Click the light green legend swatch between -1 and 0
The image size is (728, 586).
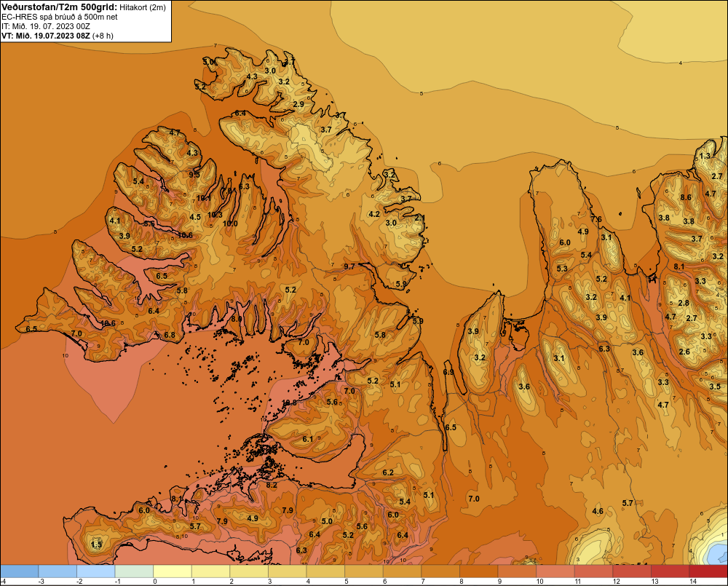pyautogui.click(x=134, y=571)
